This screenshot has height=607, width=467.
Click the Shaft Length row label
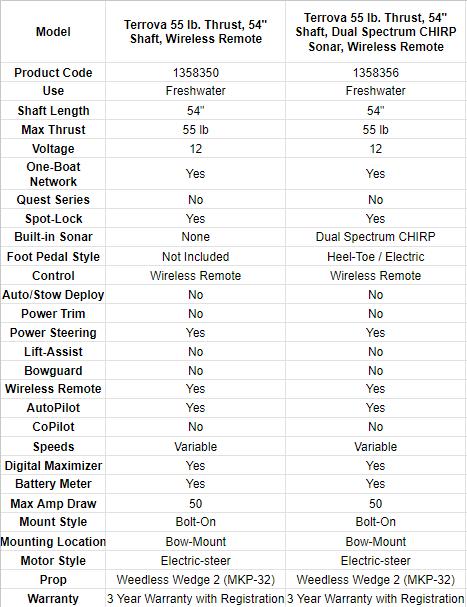53,111
